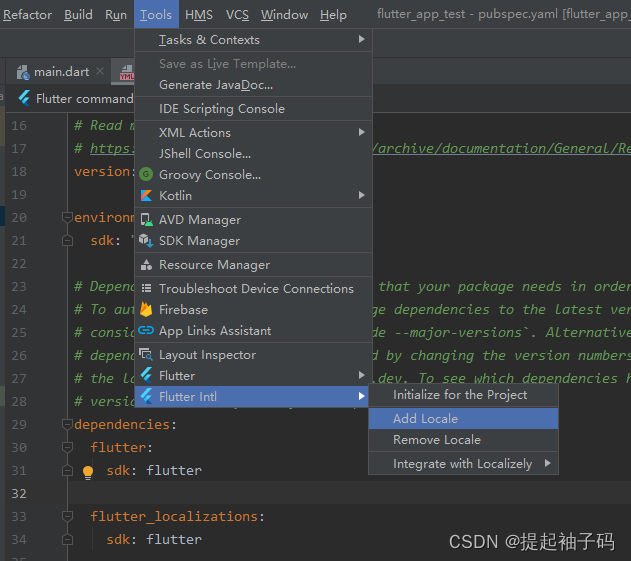This screenshot has height=561, width=631.
Task: Open the VCS menu
Action: pyautogui.click(x=237, y=15)
